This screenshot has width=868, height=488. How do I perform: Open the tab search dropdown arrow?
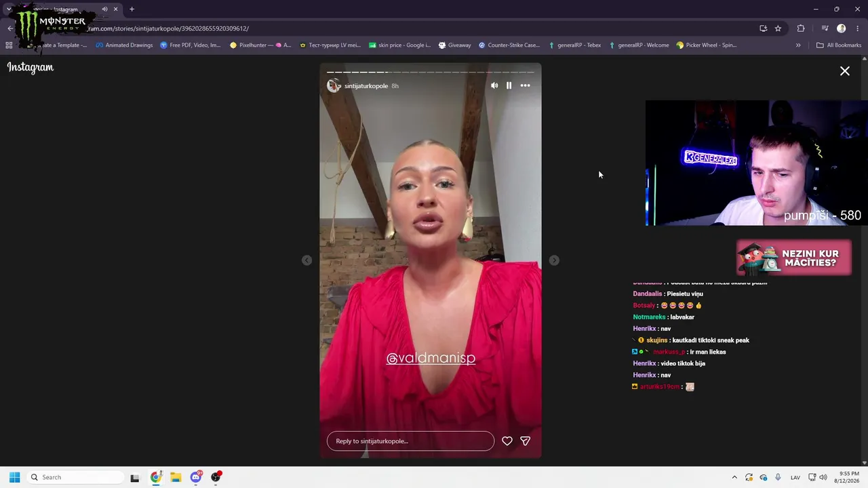8,9
